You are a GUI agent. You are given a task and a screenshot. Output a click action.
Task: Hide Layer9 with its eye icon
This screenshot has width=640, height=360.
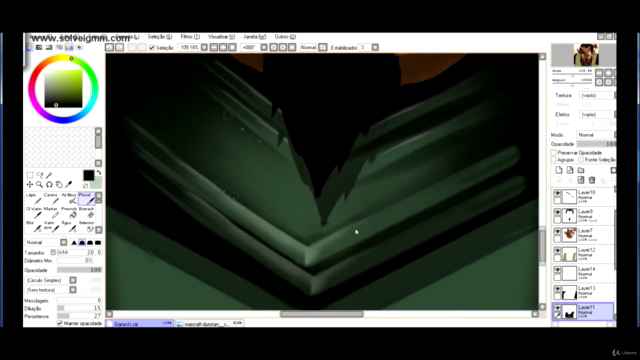pyautogui.click(x=557, y=212)
